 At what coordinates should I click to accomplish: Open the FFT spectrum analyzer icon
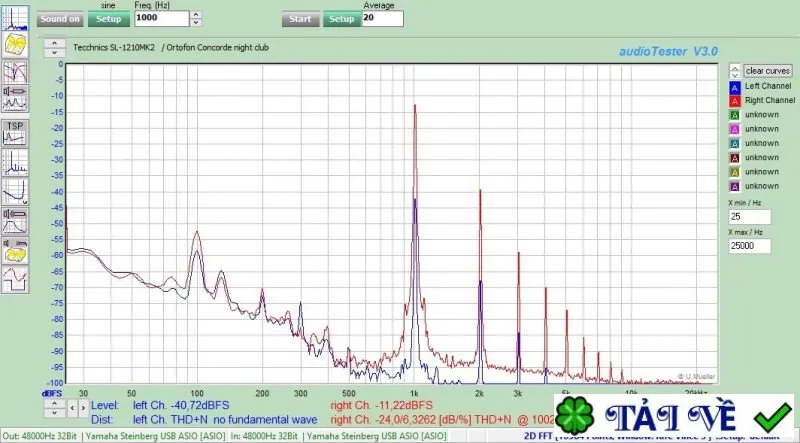pos(15,18)
